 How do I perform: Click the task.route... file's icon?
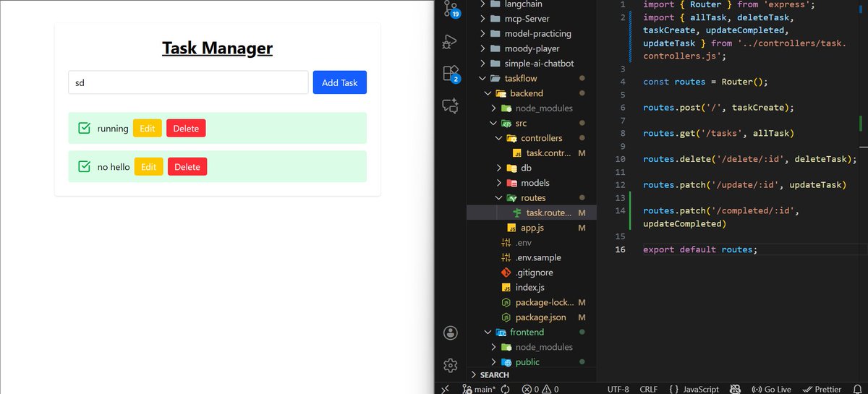[x=517, y=213]
